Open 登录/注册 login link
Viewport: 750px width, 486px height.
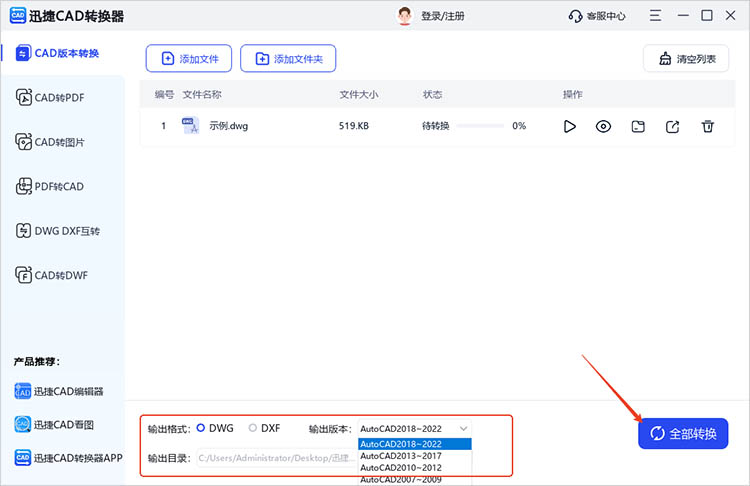click(x=442, y=16)
